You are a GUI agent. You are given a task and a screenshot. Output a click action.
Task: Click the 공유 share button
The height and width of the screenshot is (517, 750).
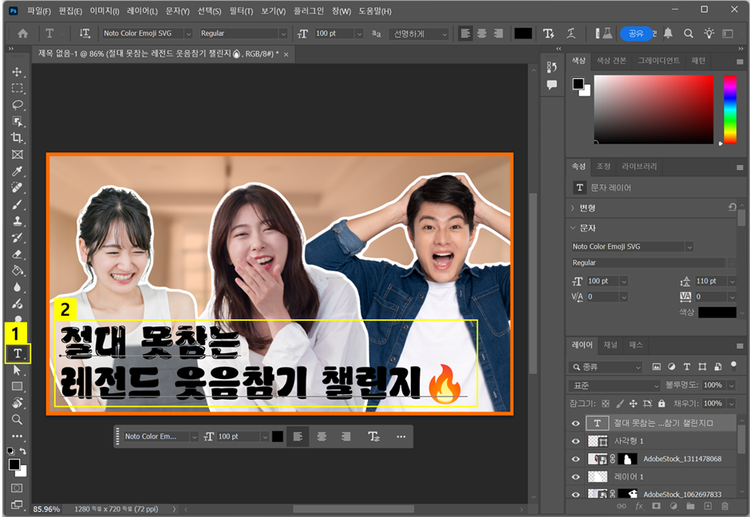[636, 33]
